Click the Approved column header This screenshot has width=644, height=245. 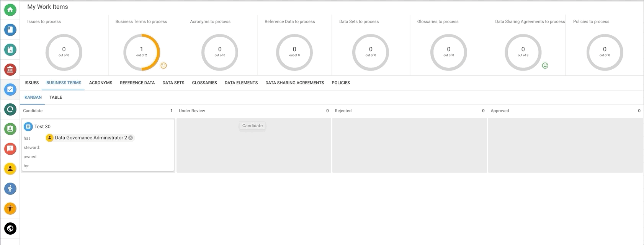500,111
